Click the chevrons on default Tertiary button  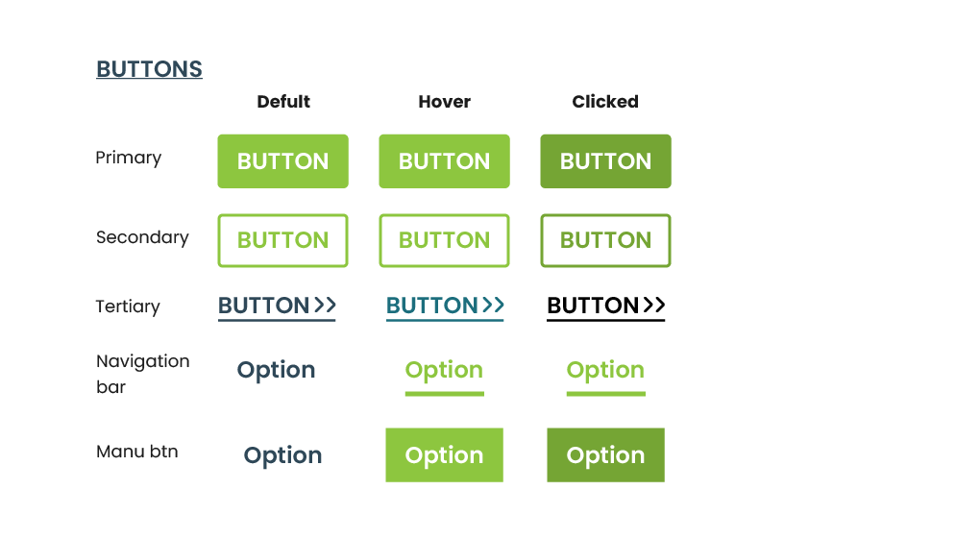(x=325, y=306)
